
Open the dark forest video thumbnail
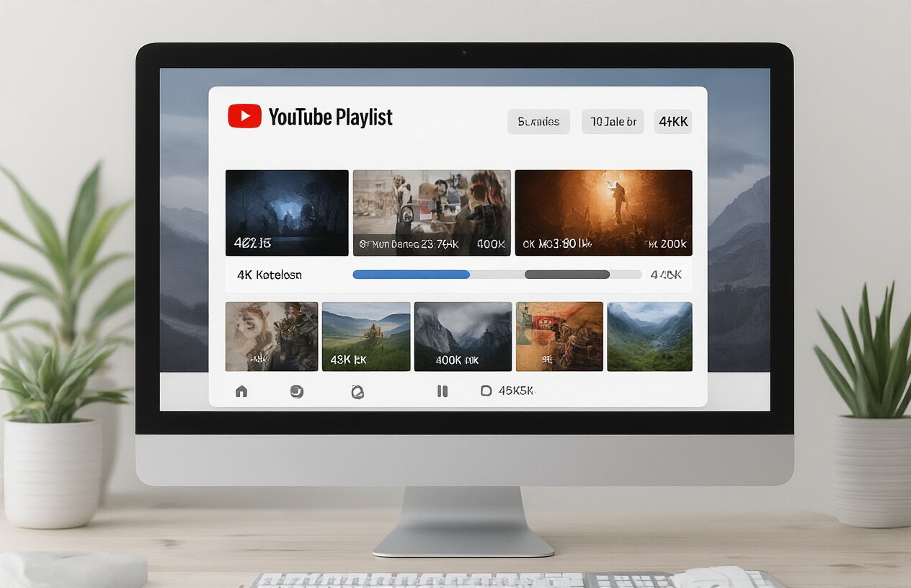[287, 213]
